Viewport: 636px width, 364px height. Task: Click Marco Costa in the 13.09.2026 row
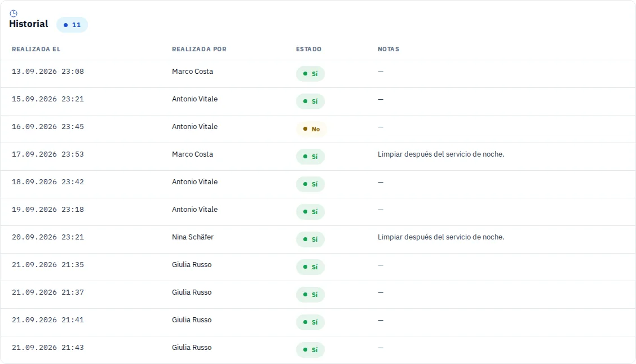click(192, 72)
